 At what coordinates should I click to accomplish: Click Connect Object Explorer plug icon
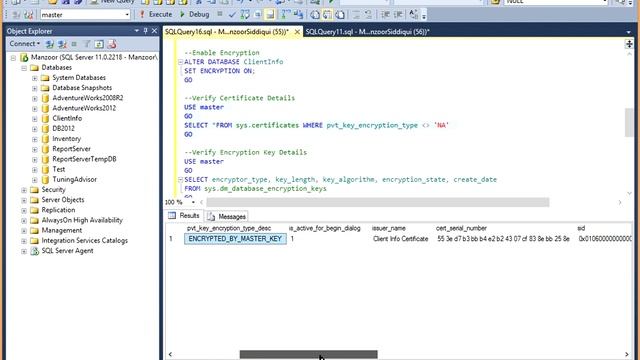tap(49, 44)
